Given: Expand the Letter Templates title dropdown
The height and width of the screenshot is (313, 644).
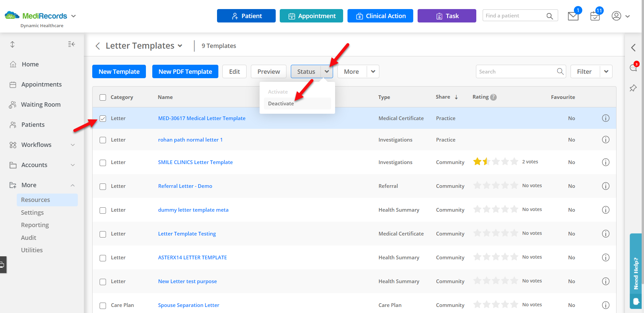Looking at the screenshot, I should [x=180, y=46].
